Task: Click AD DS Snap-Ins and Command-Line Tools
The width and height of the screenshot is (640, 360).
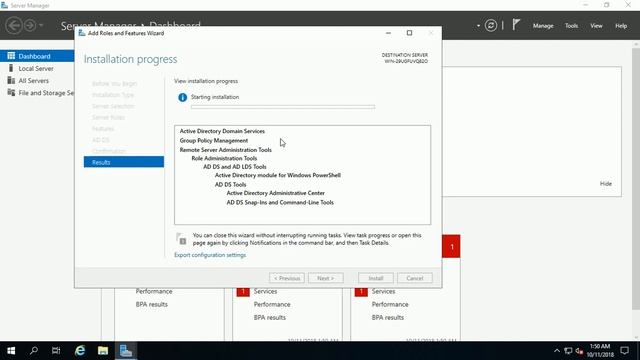Action: tap(280, 202)
